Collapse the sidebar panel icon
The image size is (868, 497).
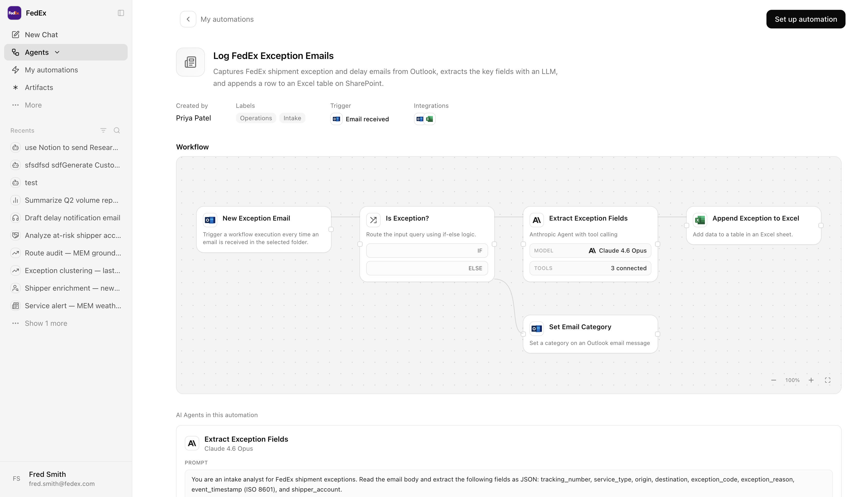tap(121, 13)
